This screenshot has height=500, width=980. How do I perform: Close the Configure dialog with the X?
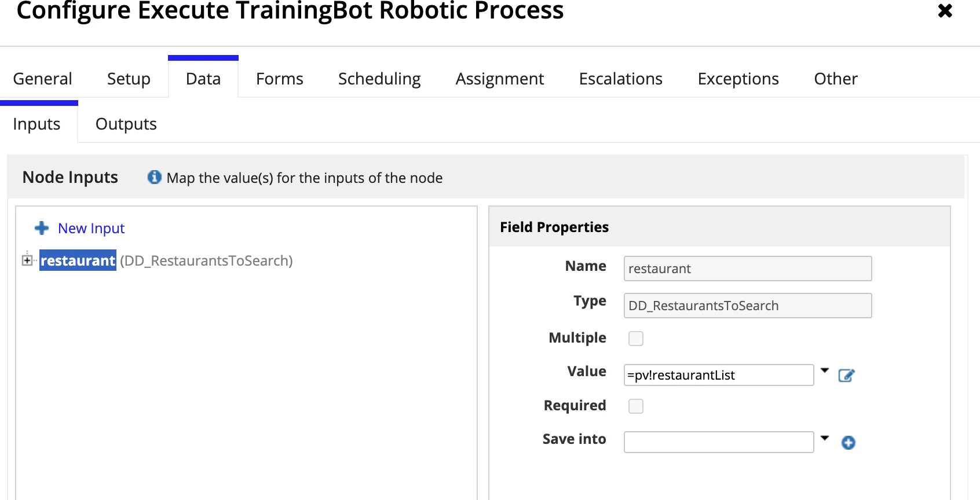click(x=945, y=10)
